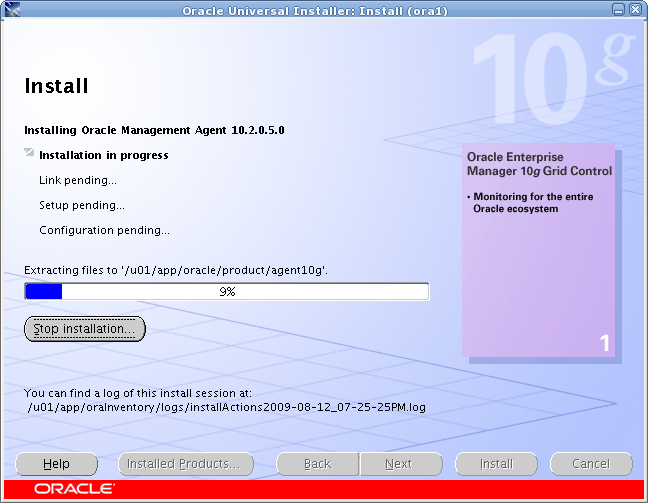Click 'Installing Oracle Management Agent 10.2.0.5.0' heading
Screen dimensions: 648x503
click(154, 130)
